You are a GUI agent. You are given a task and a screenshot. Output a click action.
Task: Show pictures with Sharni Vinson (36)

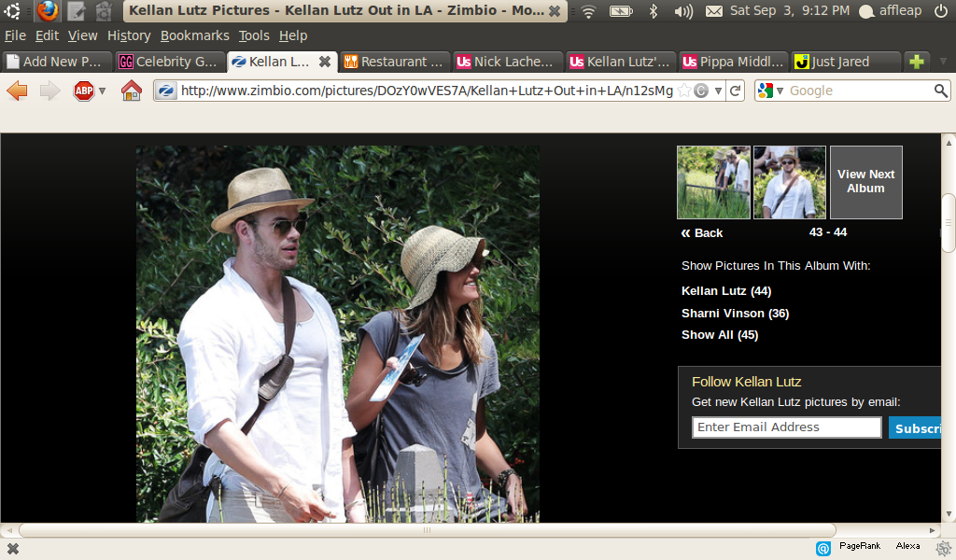pyautogui.click(x=736, y=314)
